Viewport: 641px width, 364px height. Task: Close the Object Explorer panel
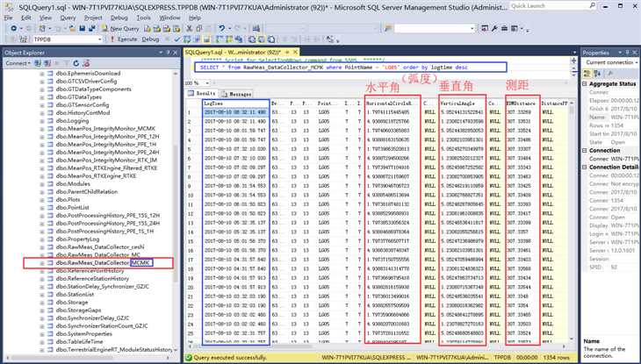tap(176, 53)
